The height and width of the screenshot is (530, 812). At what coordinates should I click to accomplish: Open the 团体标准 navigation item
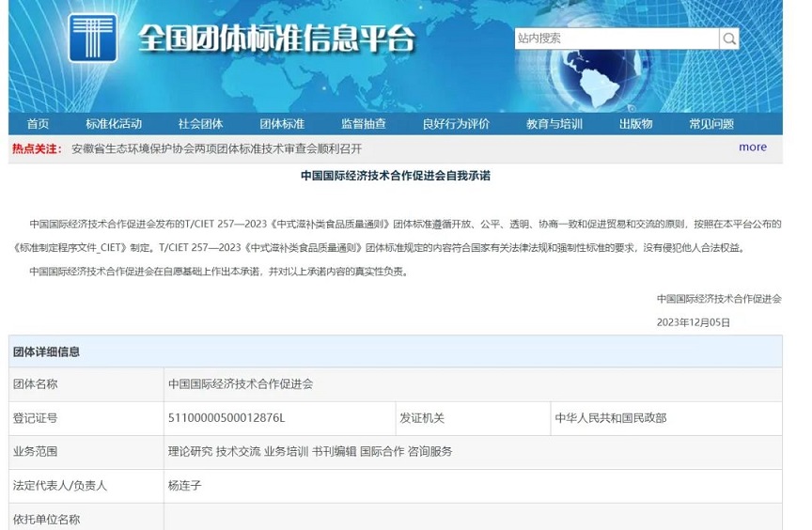pyautogui.click(x=282, y=124)
